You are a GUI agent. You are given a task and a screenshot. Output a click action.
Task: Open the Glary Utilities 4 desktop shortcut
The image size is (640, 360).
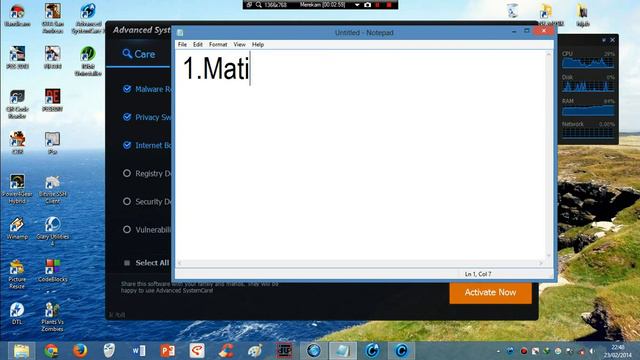click(x=52, y=231)
